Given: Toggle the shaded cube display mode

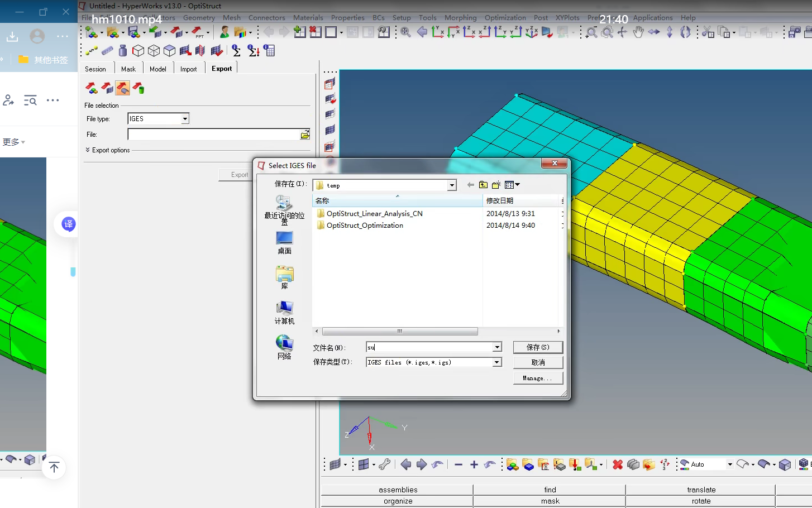Looking at the screenshot, I should pos(169,50).
